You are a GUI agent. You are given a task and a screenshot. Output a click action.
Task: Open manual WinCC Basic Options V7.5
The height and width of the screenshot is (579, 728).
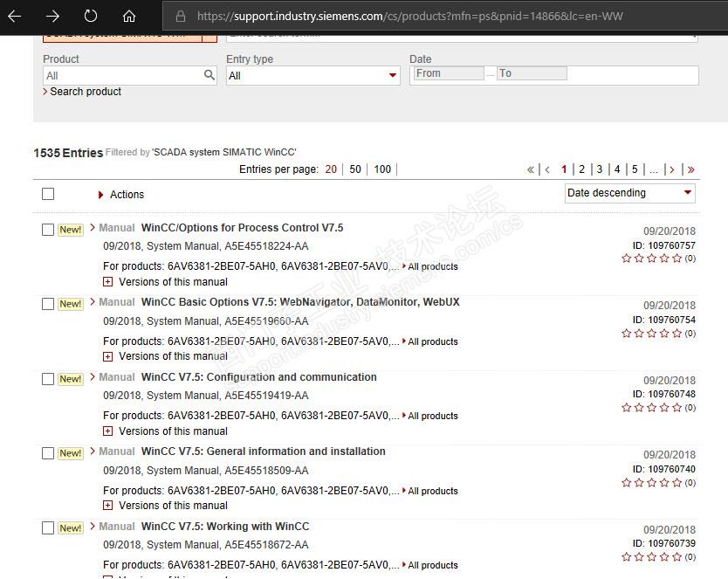click(300, 302)
